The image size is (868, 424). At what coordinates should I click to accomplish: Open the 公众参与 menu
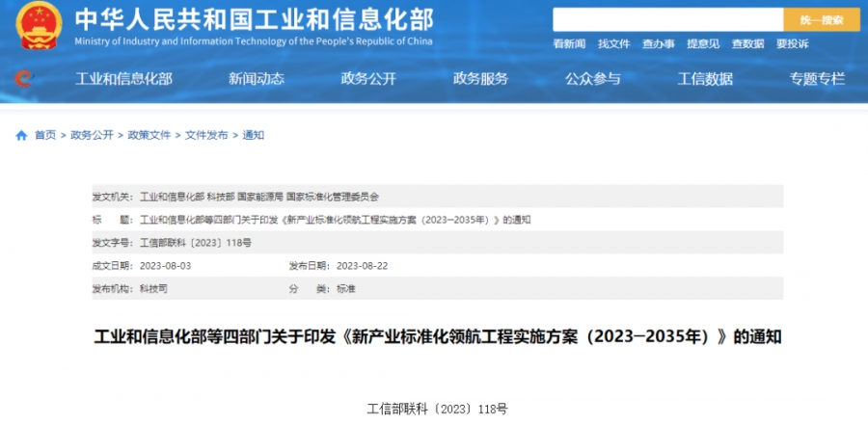[x=593, y=79]
